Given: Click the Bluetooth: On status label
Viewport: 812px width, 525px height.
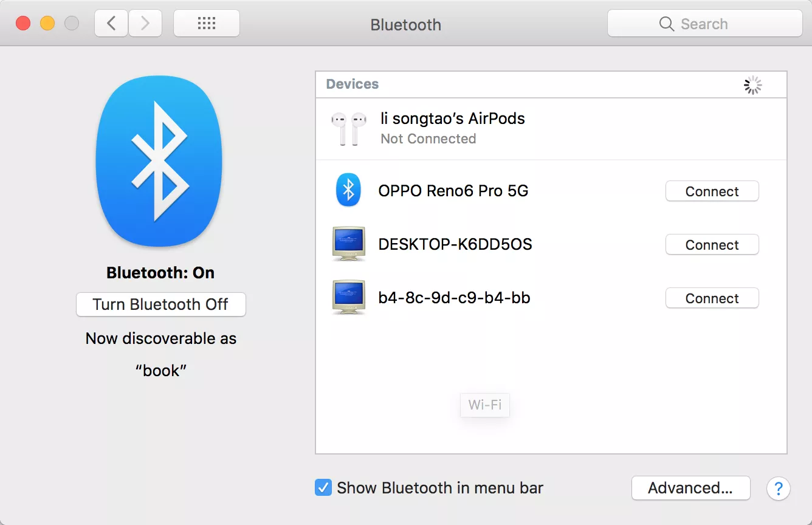Looking at the screenshot, I should (x=160, y=273).
